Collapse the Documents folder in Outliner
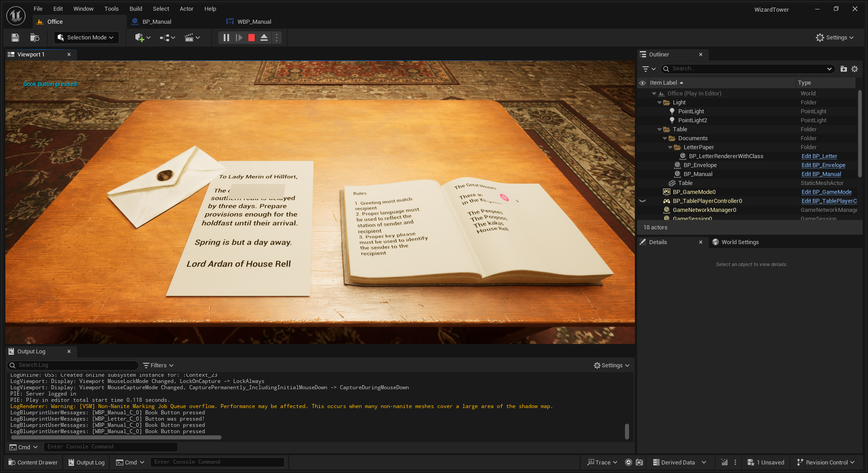The width and height of the screenshot is (868, 473). (665, 138)
